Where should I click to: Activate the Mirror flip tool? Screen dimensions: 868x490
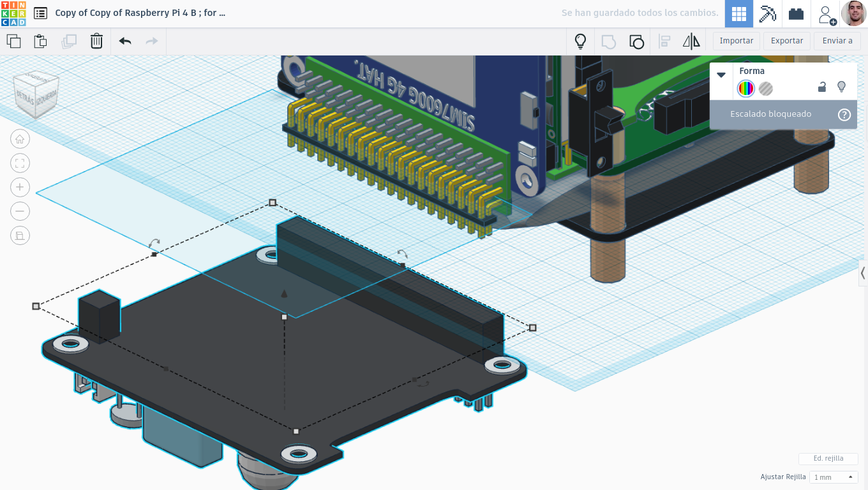pyautogui.click(x=691, y=41)
